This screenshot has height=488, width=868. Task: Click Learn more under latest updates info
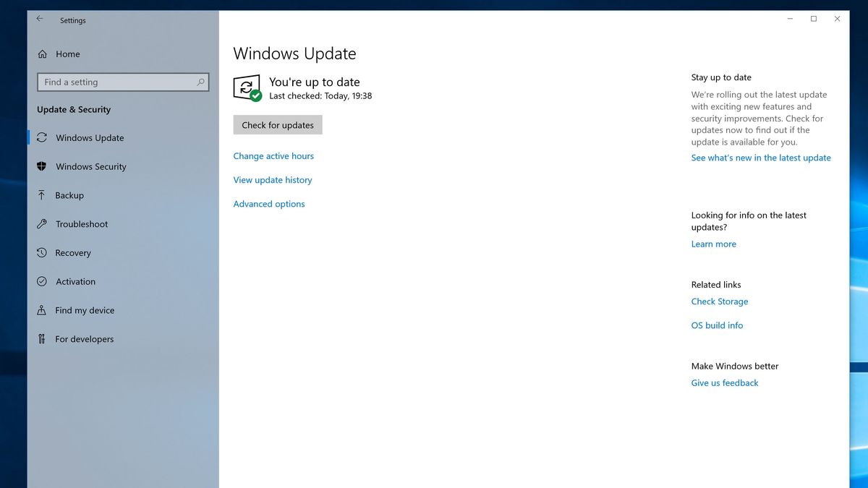(x=713, y=244)
